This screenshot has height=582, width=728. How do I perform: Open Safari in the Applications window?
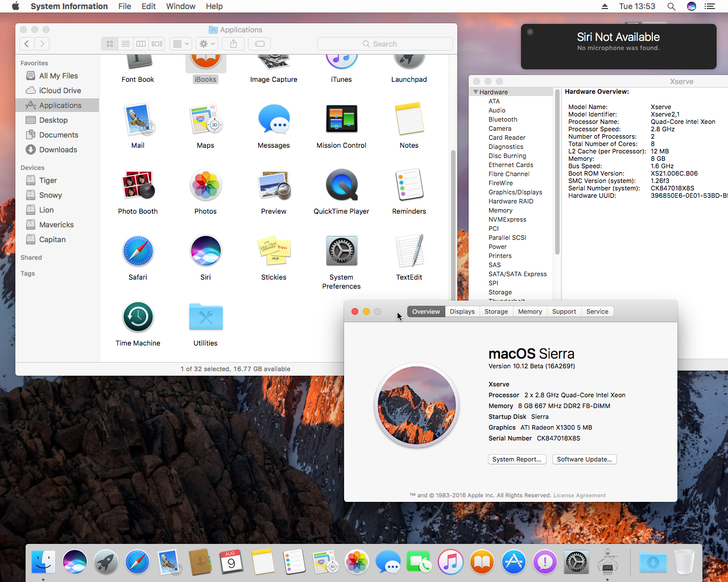pos(138,251)
